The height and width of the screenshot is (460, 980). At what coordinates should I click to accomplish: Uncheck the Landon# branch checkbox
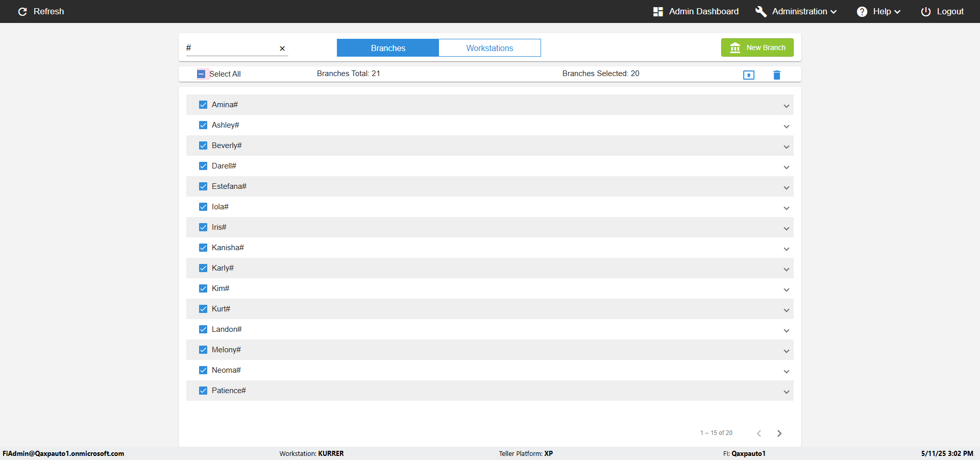[203, 329]
